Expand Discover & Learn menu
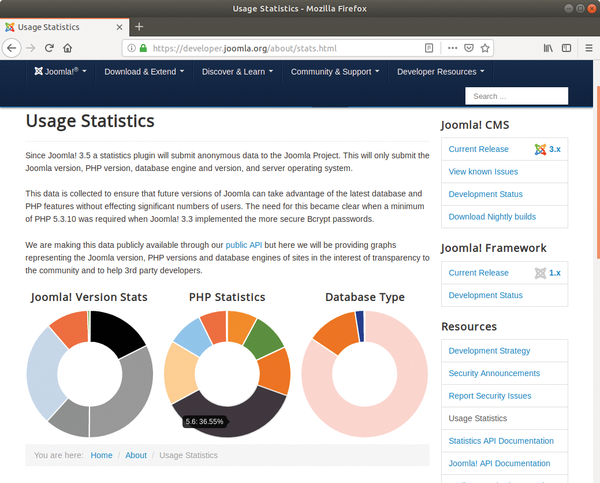This screenshot has height=483, width=600. point(237,72)
